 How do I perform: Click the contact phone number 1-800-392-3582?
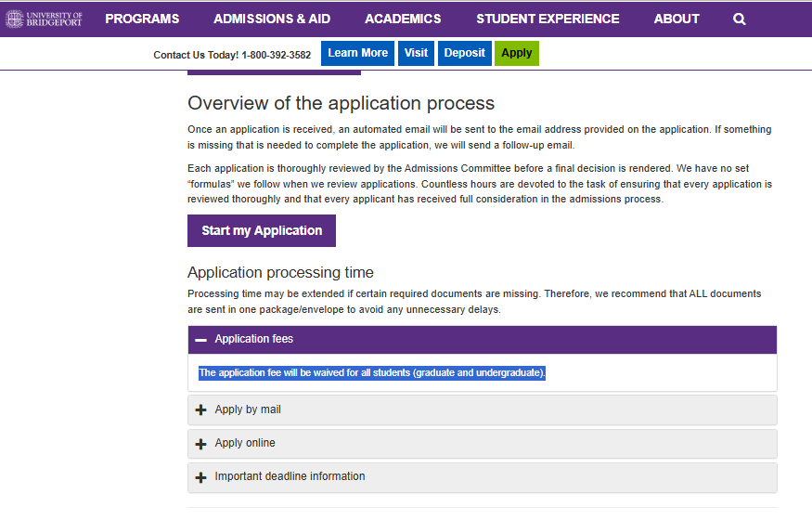(276, 55)
